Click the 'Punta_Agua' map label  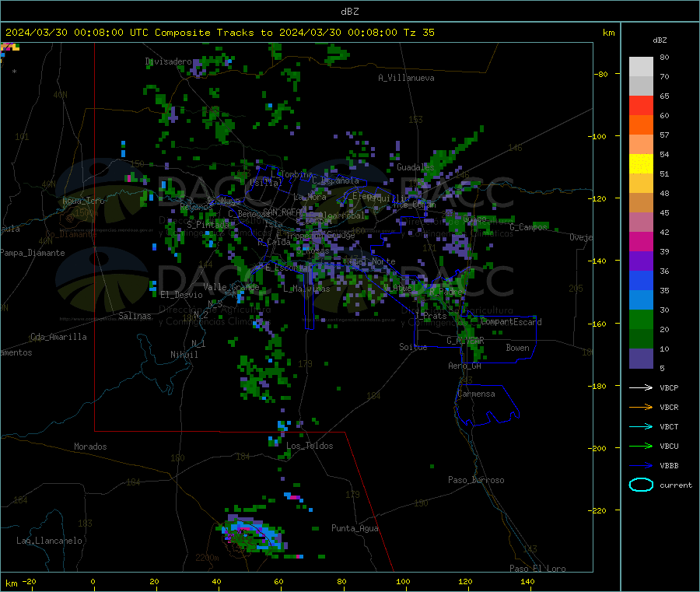click(355, 528)
